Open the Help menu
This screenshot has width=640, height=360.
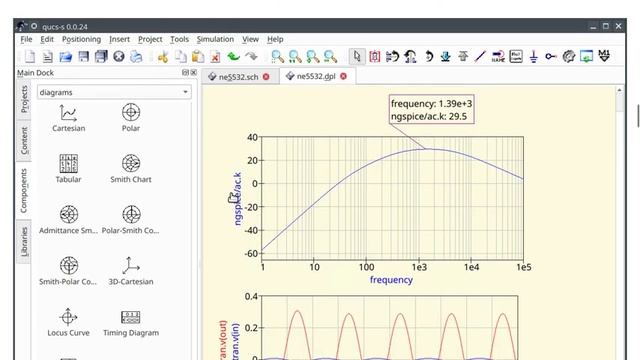(x=275, y=39)
